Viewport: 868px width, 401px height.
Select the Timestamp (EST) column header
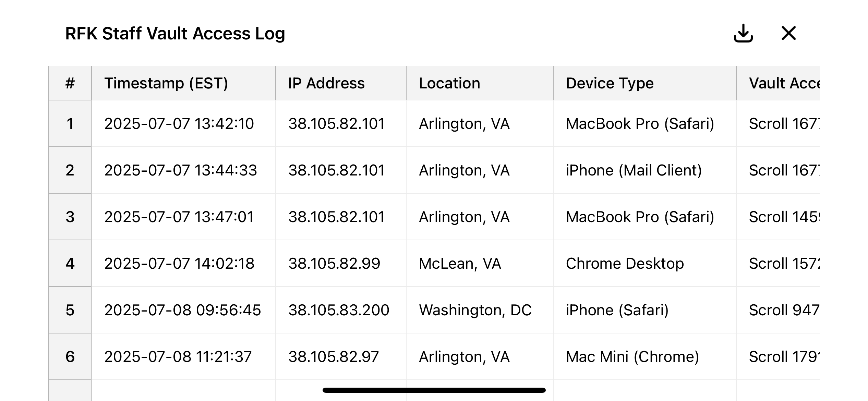(x=183, y=83)
